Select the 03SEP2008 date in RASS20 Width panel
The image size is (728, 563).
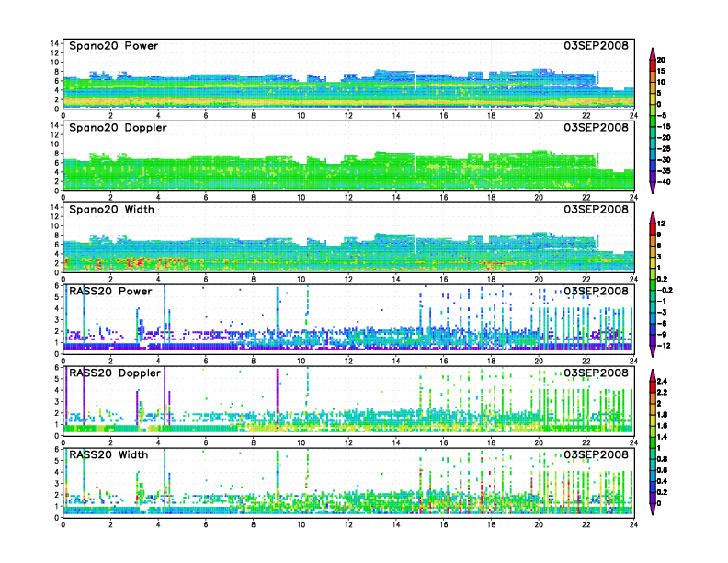click(597, 454)
